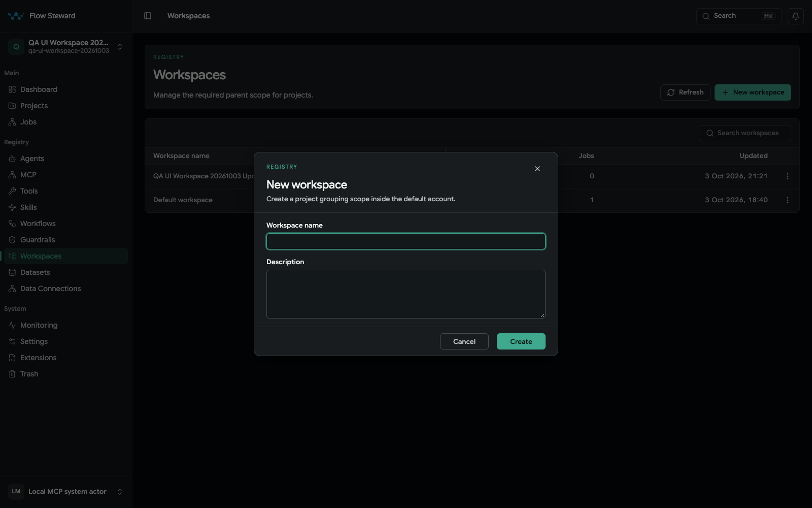Click the Tools wrench icon

pos(12,191)
